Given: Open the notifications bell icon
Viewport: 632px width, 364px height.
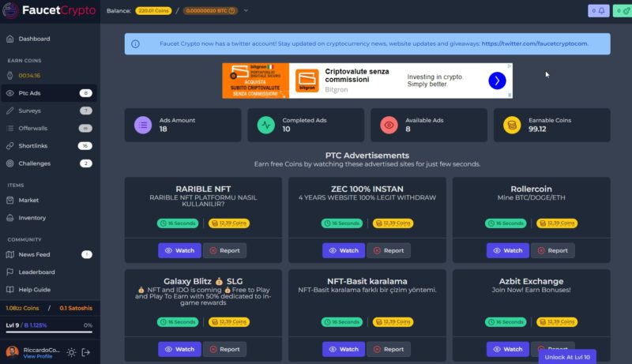Looking at the screenshot, I should [598, 11].
